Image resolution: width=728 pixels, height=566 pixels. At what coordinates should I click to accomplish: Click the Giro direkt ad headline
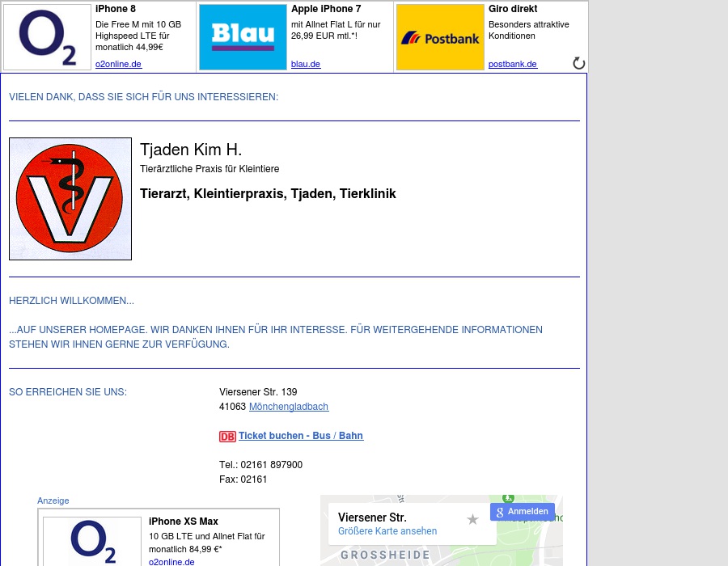coord(513,9)
